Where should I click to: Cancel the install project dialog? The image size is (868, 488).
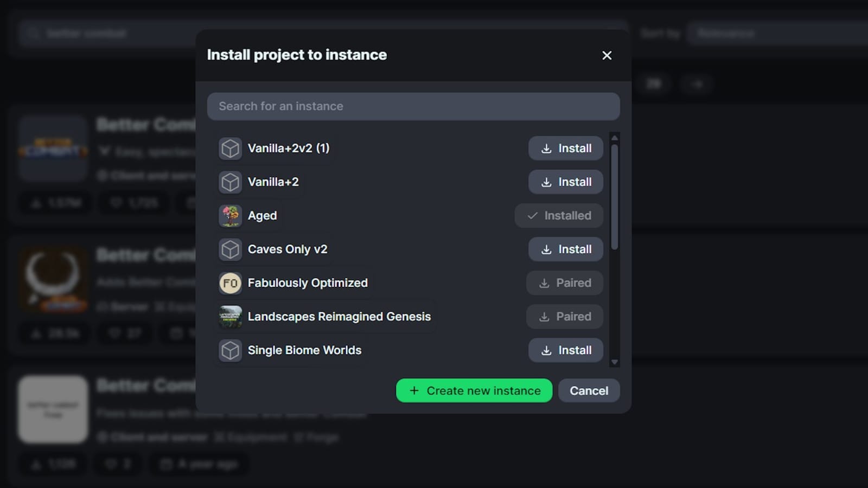[589, 391]
